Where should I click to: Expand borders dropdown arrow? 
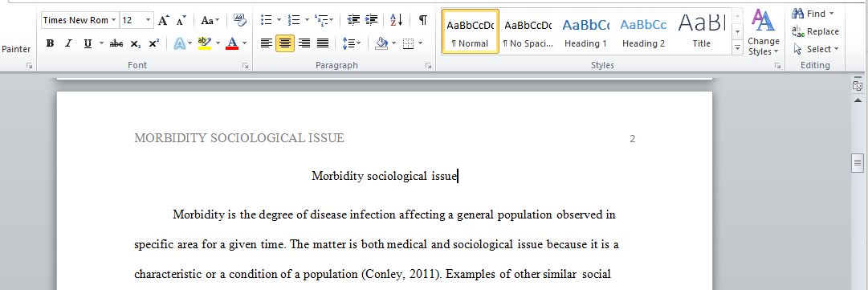[421, 43]
